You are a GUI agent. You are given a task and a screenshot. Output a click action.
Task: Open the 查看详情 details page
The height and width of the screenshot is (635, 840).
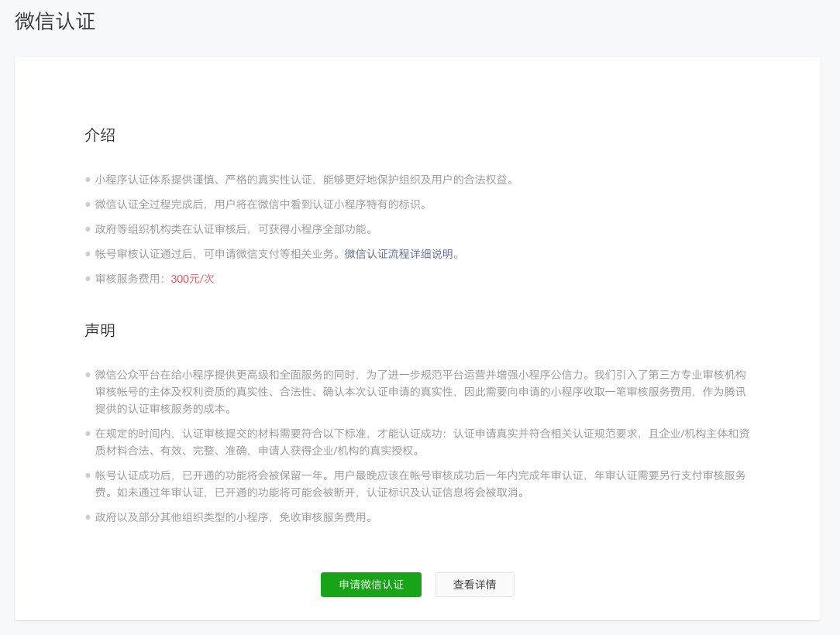[474, 585]
